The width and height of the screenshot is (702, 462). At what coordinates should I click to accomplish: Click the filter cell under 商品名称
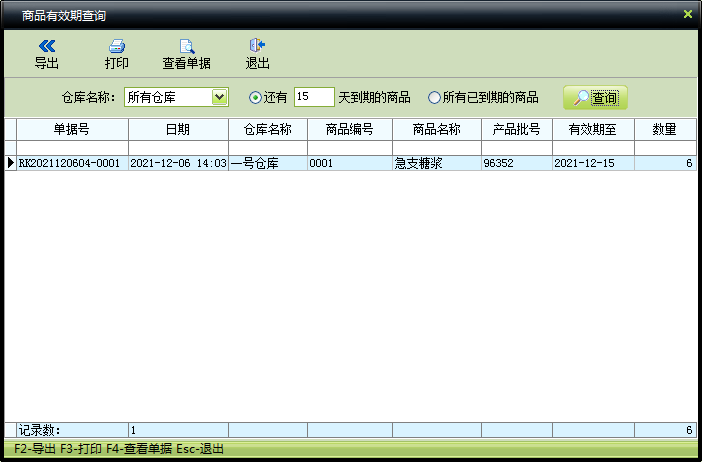(x=437, y=148)
